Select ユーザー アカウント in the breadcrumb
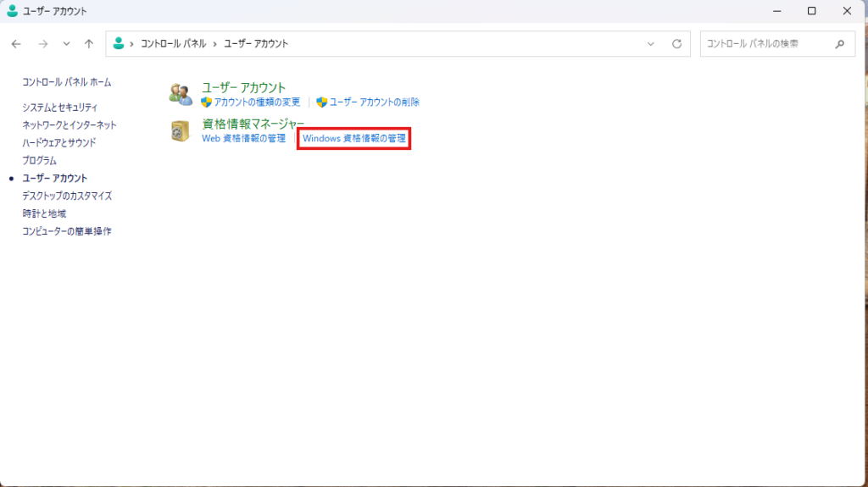868x487 pixels. click(x=256, y=44)
